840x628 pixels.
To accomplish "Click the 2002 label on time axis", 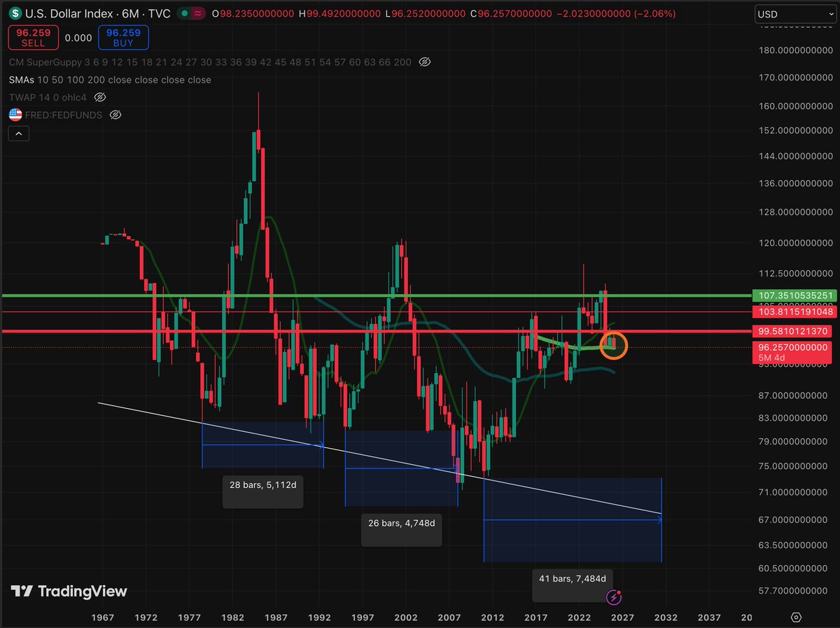I will 406,617.
